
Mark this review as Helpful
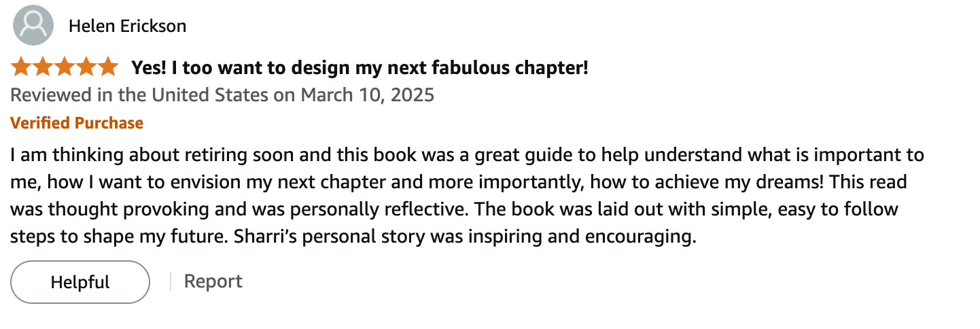80,282
